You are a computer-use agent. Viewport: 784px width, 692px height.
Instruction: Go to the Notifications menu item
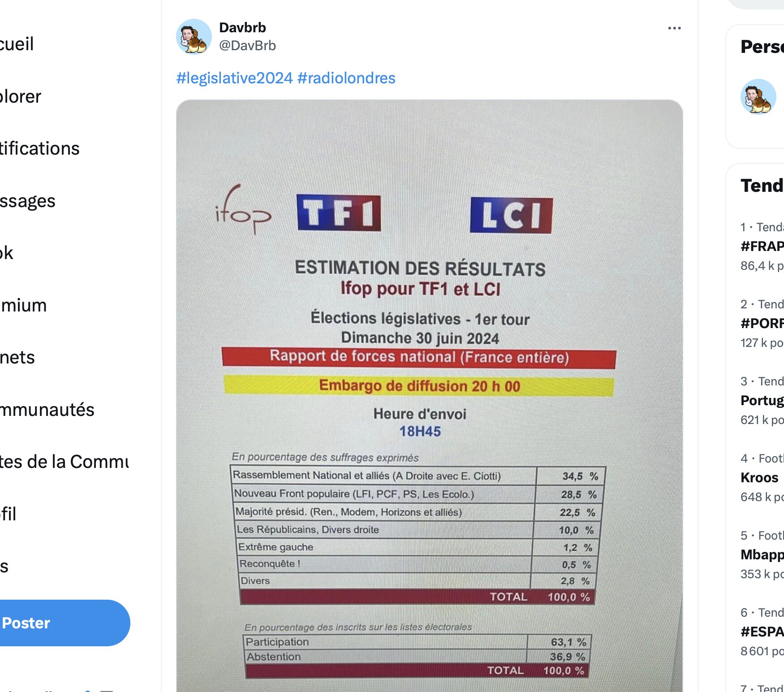pyautogui.click(x=39, y=148)
